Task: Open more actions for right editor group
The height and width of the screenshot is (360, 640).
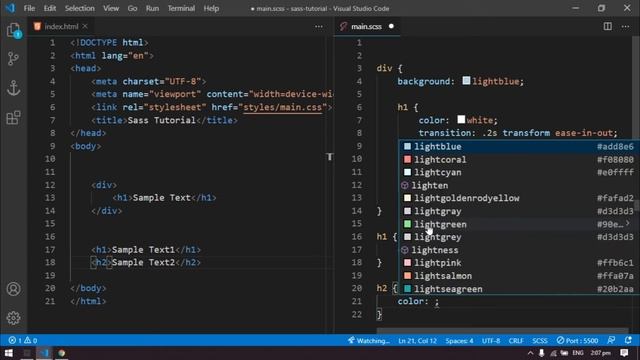Action: [625, 27]
